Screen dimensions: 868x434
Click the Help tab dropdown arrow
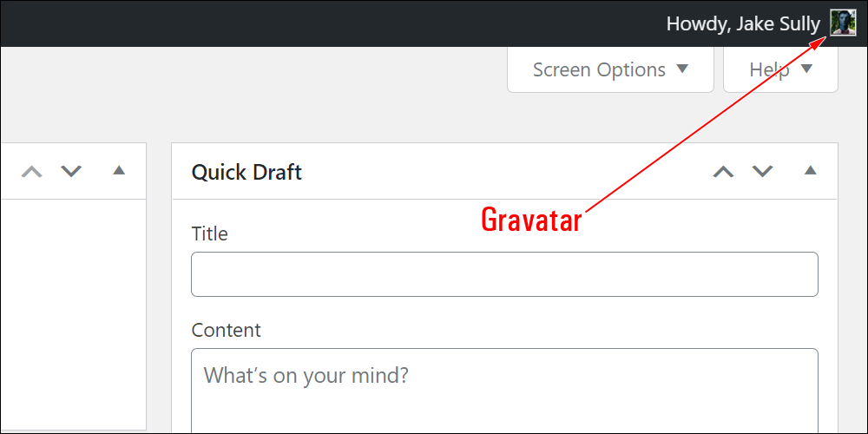click(x=806, y=69)
